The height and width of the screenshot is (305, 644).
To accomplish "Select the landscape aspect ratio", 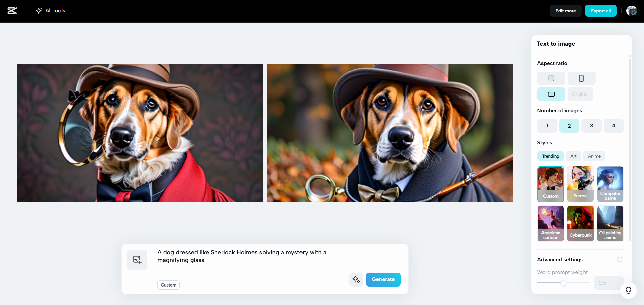I will click(551, 94).
